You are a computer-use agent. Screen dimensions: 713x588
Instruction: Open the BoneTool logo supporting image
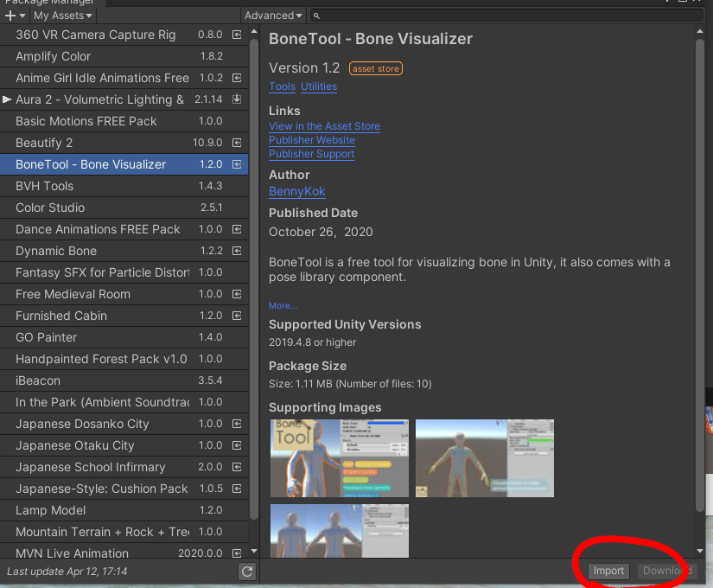[340, 458]
